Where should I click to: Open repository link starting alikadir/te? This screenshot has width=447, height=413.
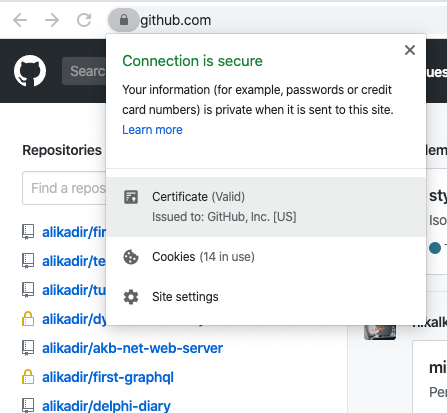(x=74, y=261)
